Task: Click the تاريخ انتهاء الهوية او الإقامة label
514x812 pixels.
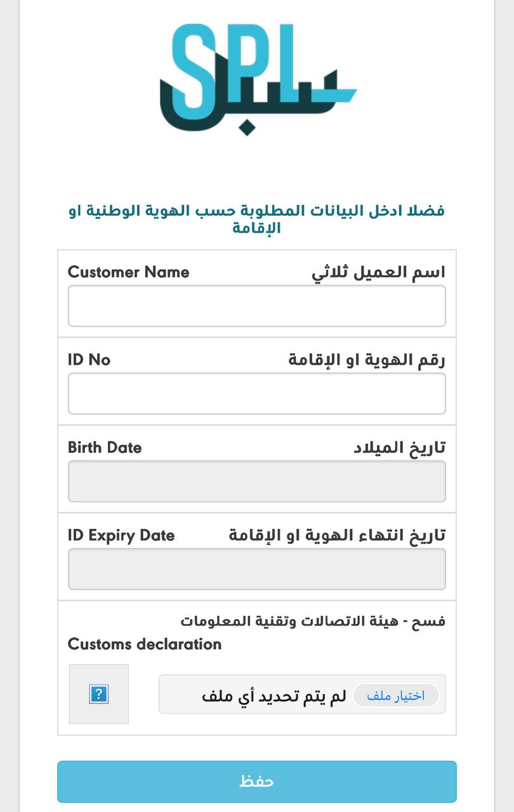Action: click(x=337, y=535)
